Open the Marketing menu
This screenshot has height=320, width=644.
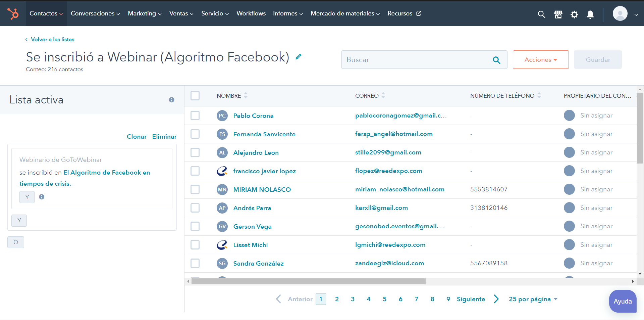click(x=144, y=13)
